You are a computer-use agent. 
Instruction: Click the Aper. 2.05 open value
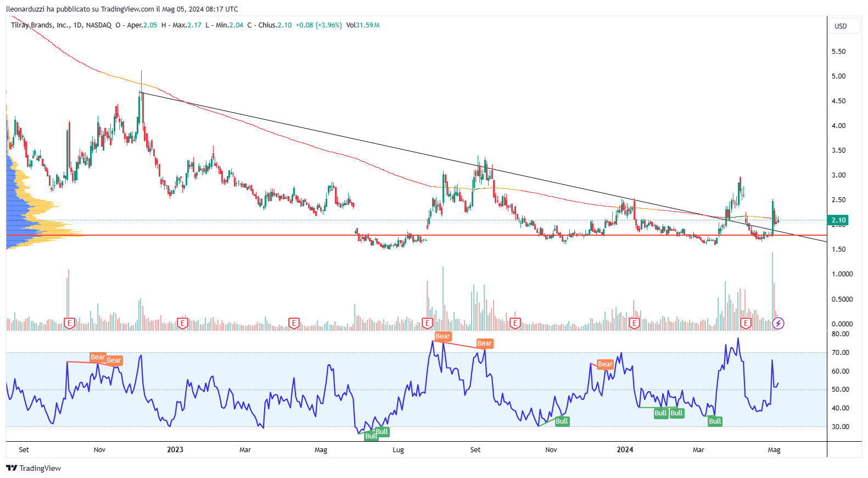pos(142,25)
